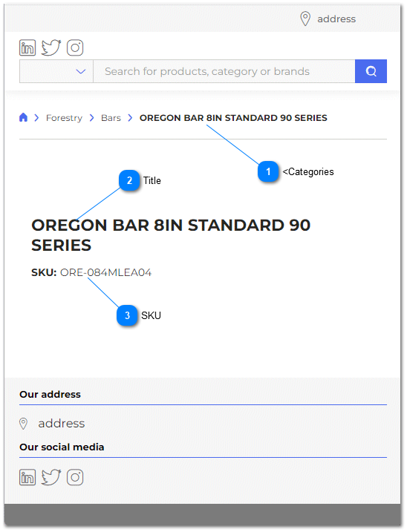The width and height of the screenshot is (407, 532).
Task: Click the footer address text
Action: click(62, 424)
